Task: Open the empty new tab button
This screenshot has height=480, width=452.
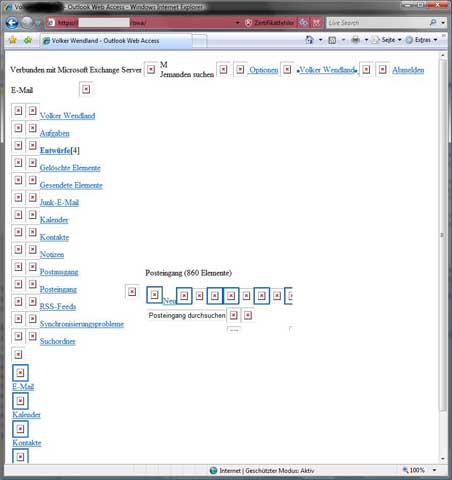Action: pos(199,41)
